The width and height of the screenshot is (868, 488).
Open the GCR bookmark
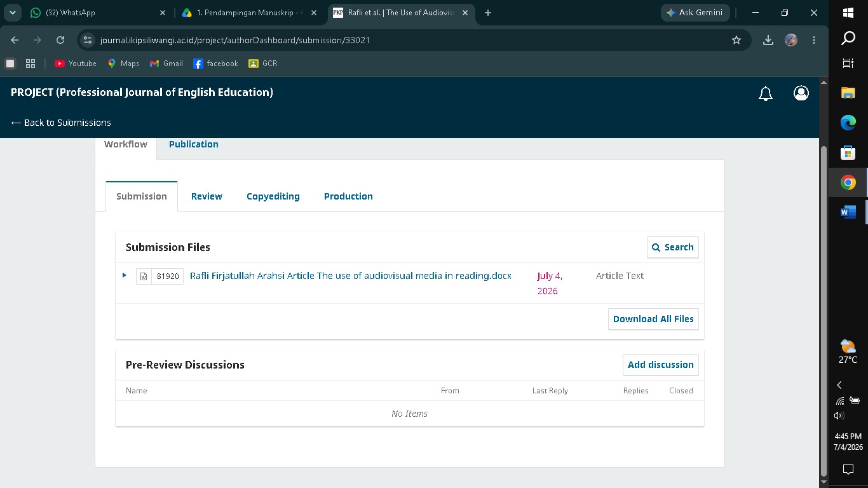coord(263,64)
